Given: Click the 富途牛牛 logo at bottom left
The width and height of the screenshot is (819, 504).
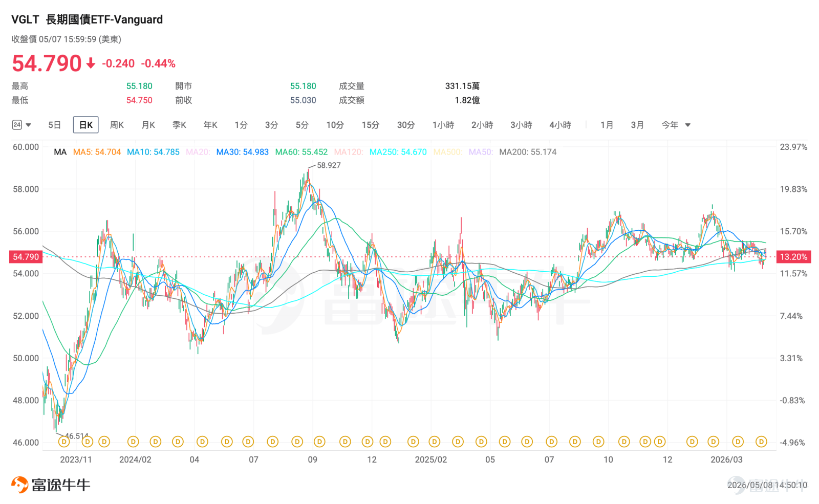Looking at the screenshot, I should 51,485.
